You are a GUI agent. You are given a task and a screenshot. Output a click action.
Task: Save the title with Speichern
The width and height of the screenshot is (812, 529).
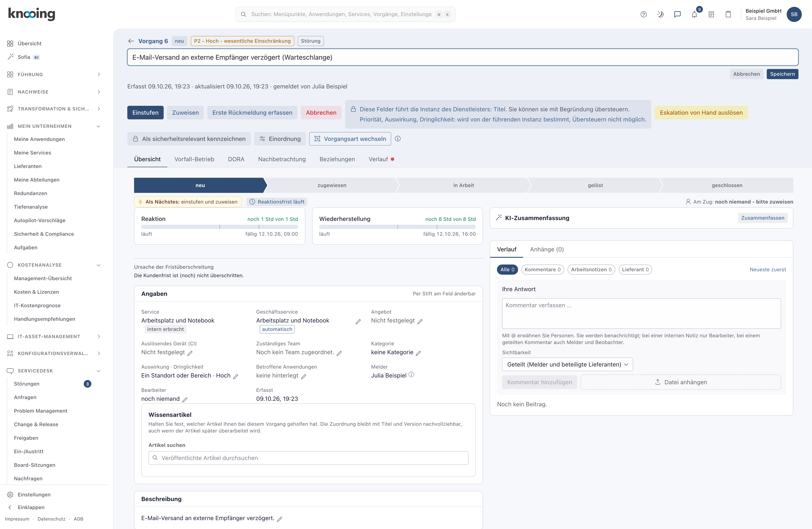tap(782, 74)
